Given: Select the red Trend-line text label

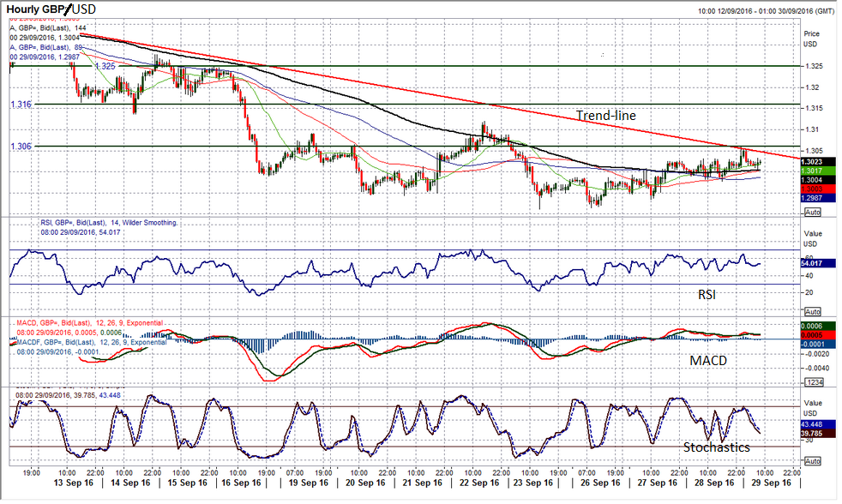Looking at the screenshot, I should 605,116.
